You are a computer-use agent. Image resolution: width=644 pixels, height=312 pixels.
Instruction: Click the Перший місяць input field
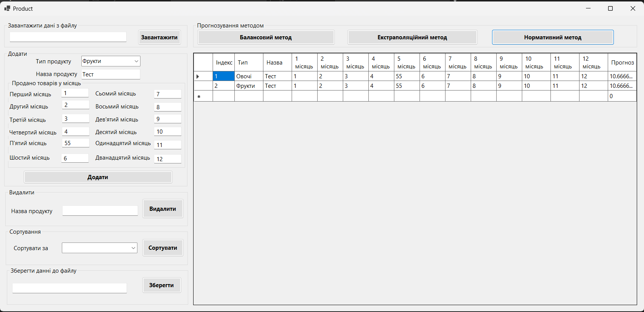[75, 93]
